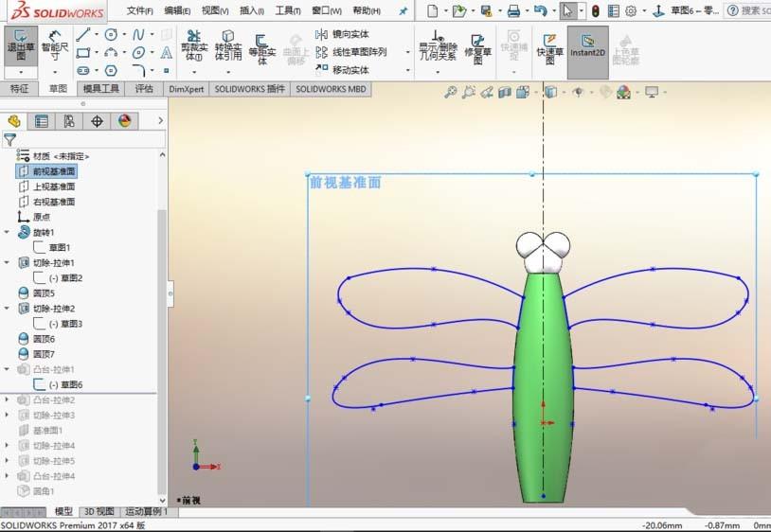Click the Save icon in top toolbar
The width and height of the screenshot is (771, 532).
tap(486, 10)
